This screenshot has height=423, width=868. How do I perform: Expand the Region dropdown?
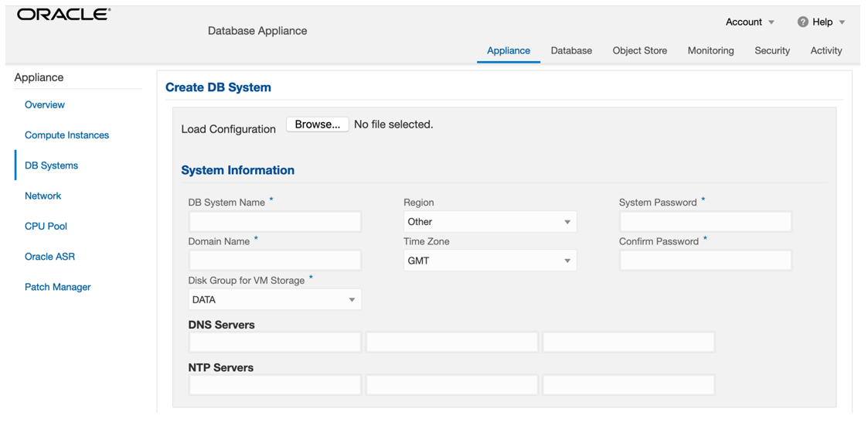490,222
